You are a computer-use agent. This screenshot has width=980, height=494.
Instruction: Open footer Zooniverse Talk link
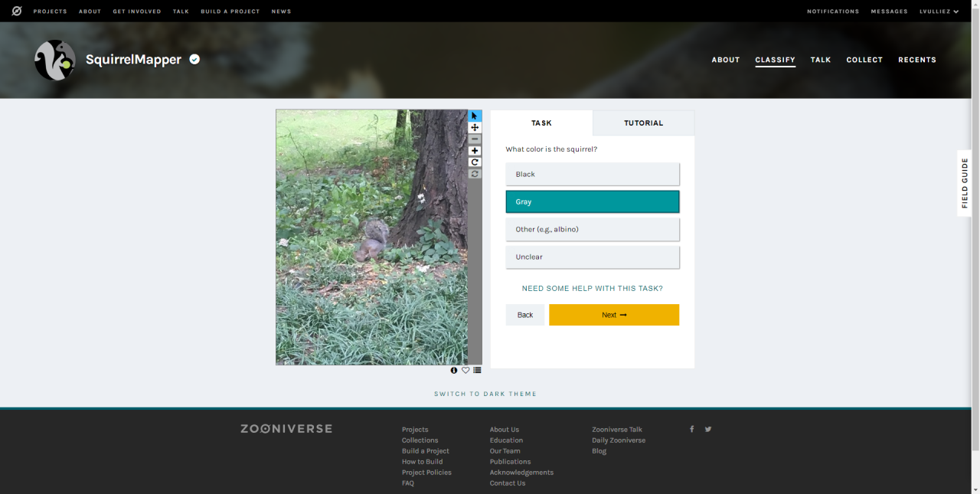pos(617,430)
